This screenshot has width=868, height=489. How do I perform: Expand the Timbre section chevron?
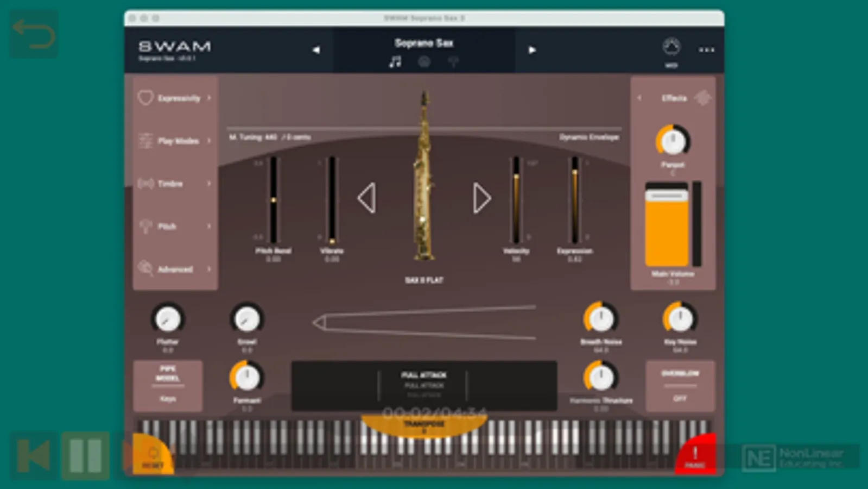point(209,184)
